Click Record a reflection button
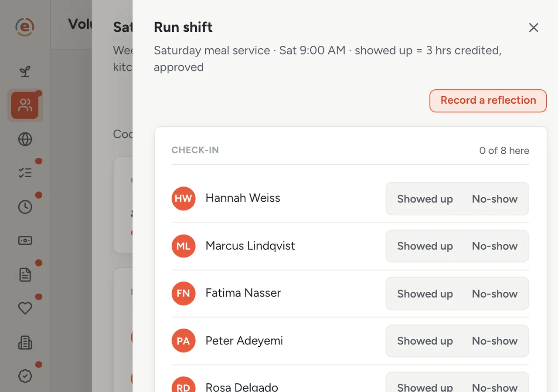Viewport: 558px width, 392px height. tap(488, 101)
